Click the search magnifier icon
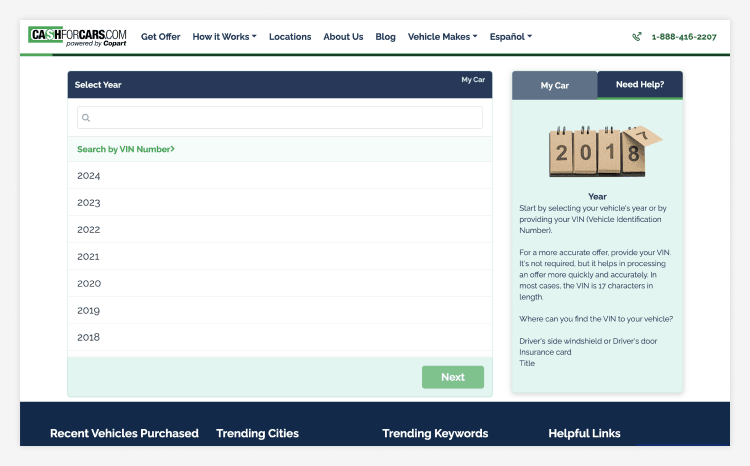 87,118
